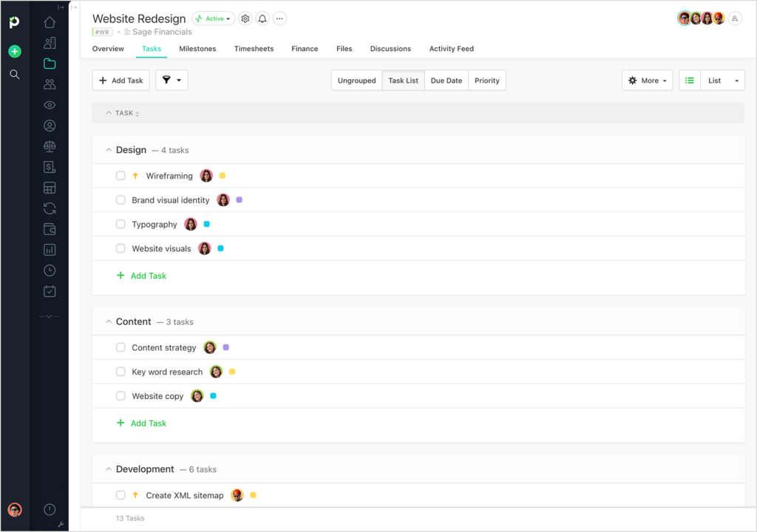Click the assignee avatar on Typography task

pyautogui.click(x=191, y=225)
